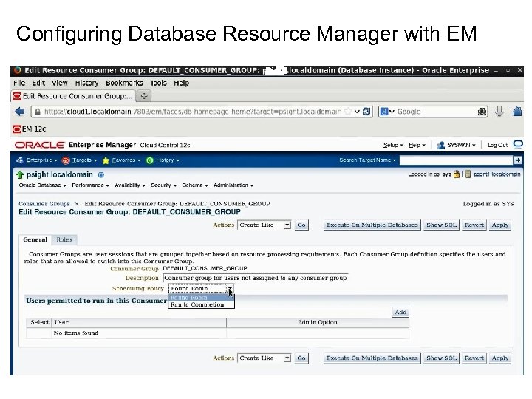
Task: Open the browser Help menu
Action: (x=181, y=83)
